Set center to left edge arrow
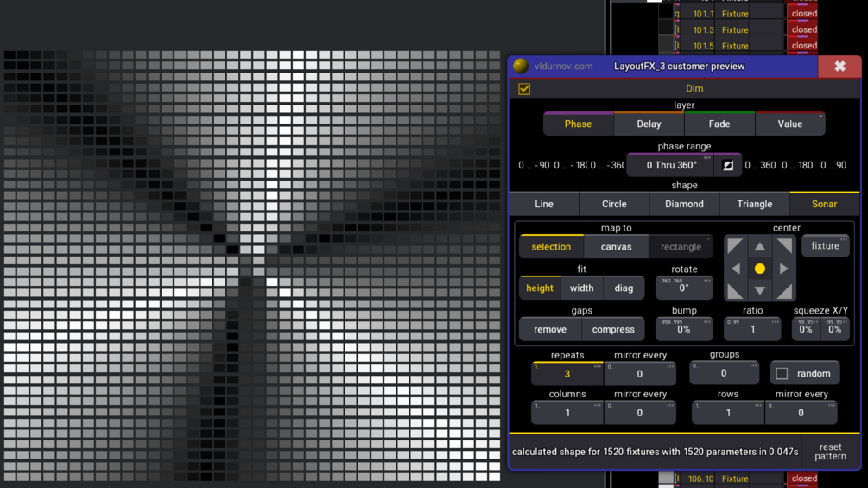This screenshot has width=868, height=488. point(736,269)
